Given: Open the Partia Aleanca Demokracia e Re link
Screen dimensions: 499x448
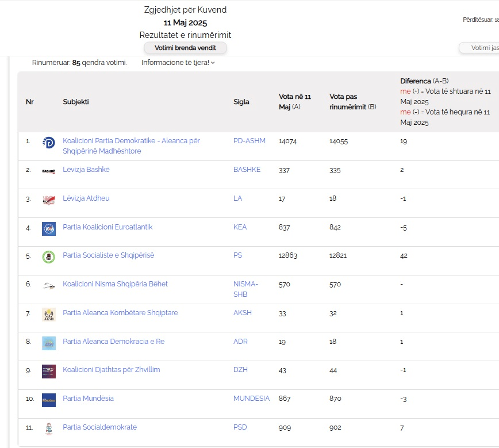Looking at the screenshot, I should 113,342.
